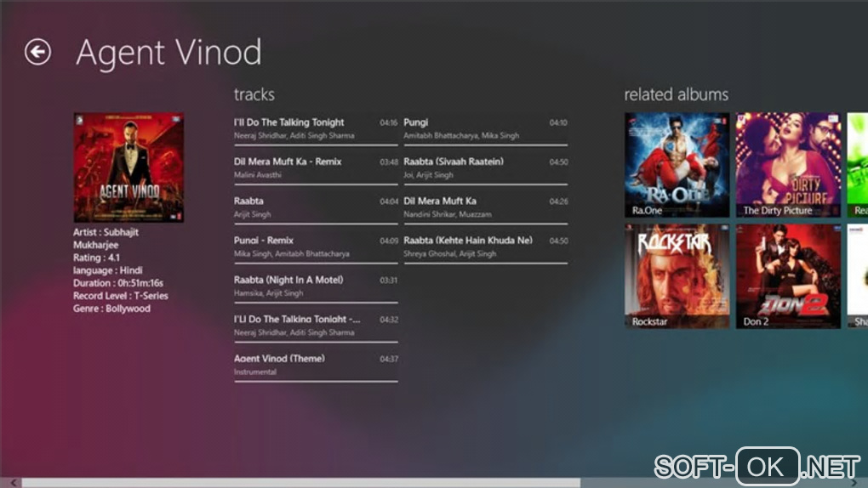Click the scrollbar left arrow
This screenshot has height=488, width=868.
coord(14,483)
